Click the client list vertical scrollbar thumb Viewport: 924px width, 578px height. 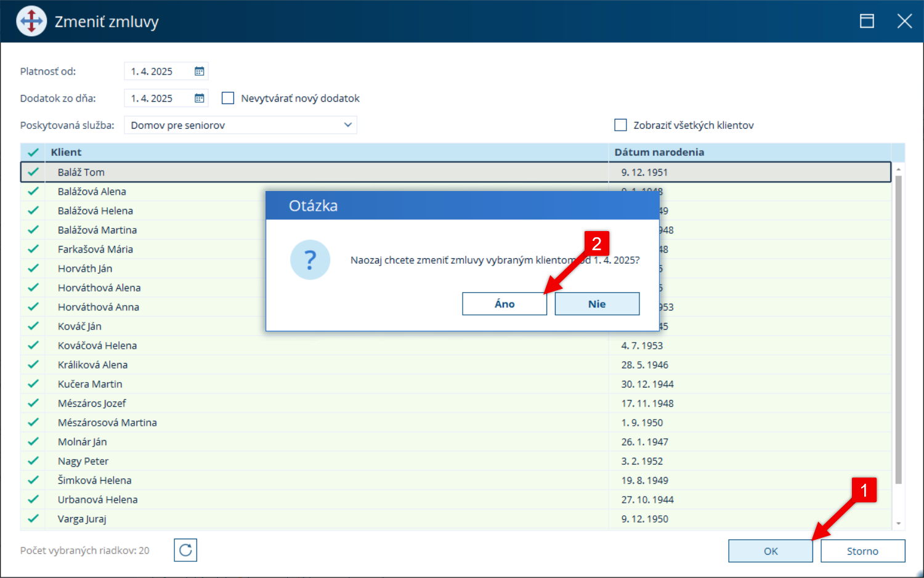[898, 330]
